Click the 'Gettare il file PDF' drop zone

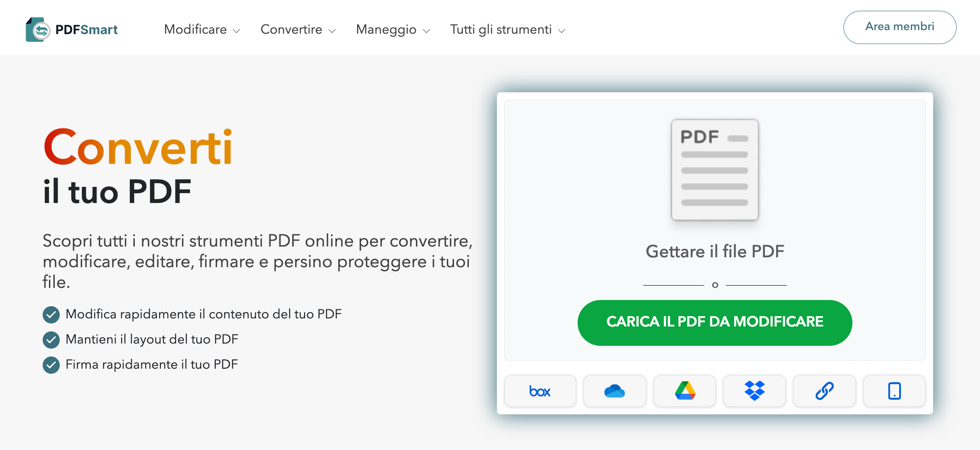point(715,251)
